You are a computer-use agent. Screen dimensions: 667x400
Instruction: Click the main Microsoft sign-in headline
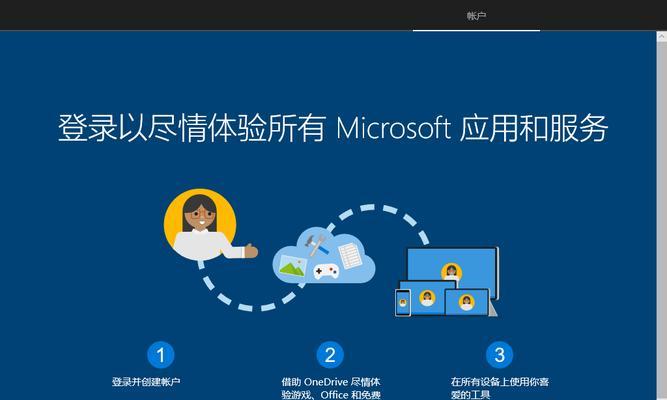(x=333, y=128)
